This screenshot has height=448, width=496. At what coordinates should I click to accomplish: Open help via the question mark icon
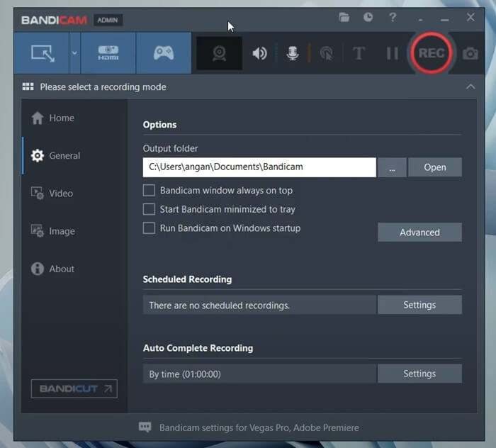[x=393, y=17]
